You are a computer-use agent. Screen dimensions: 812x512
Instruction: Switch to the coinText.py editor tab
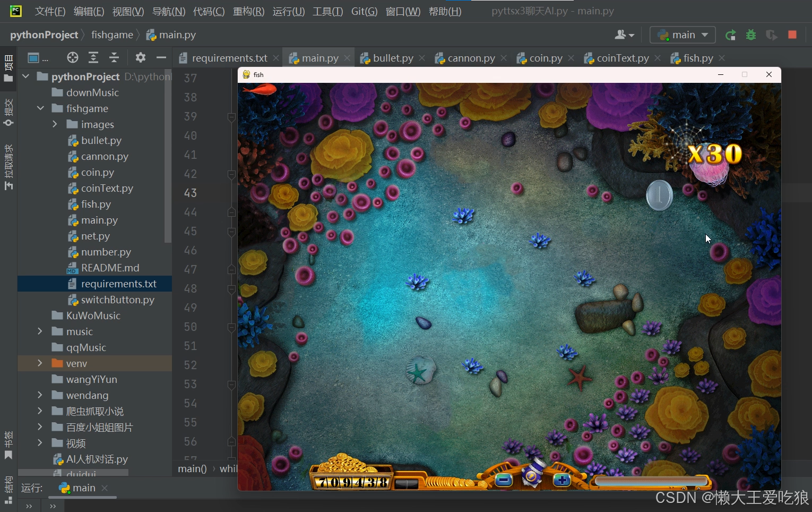click(623, 58)
